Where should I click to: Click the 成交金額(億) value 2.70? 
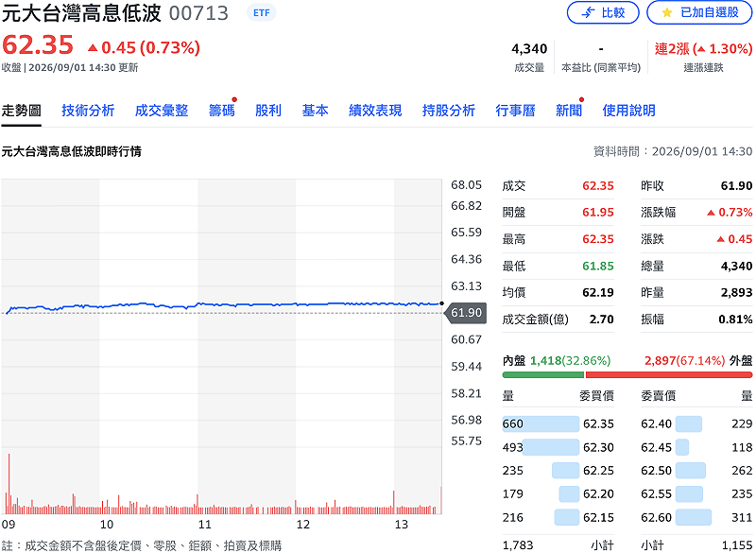coord(602,320)
